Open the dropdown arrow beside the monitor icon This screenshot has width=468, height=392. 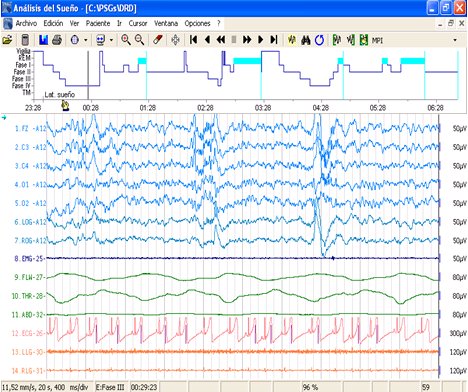(111, 40)
